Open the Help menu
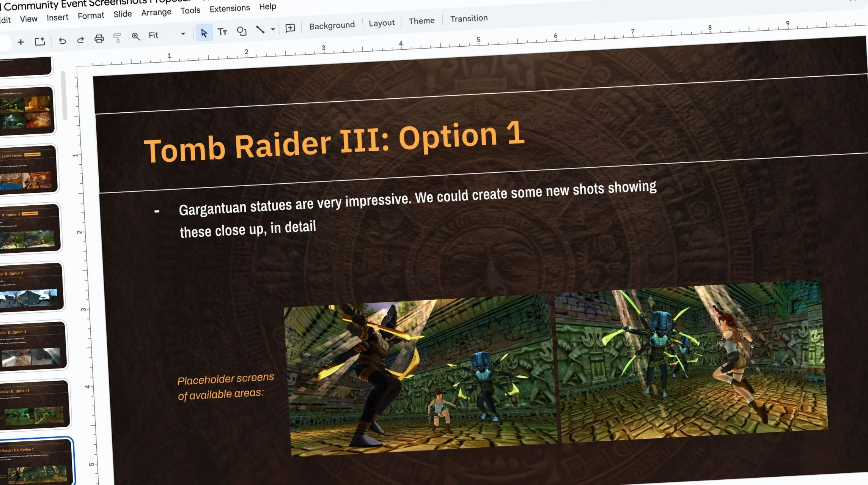The height and width of the screenshot is (485, 868). [x=267, y=6]
